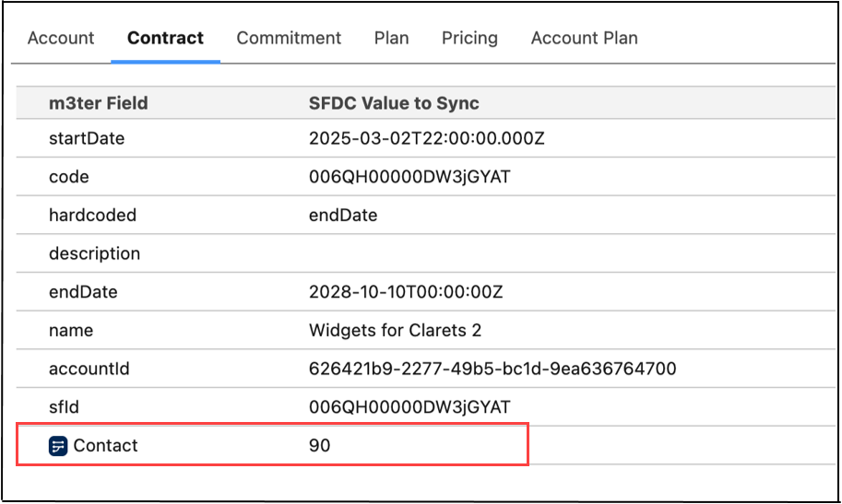The height and width of the screenshot is (504, 842).
Task: Click the code field label
Action: point(69,177)
